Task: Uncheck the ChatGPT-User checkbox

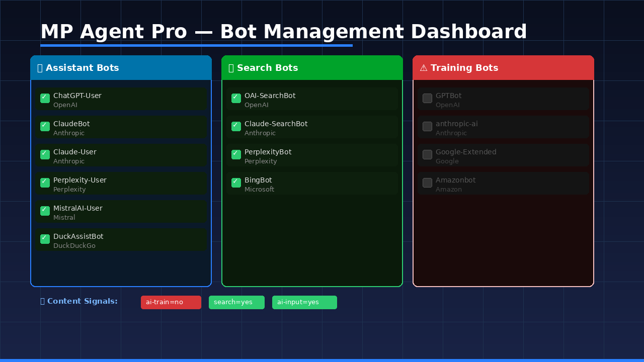Action: click(44, 98)
